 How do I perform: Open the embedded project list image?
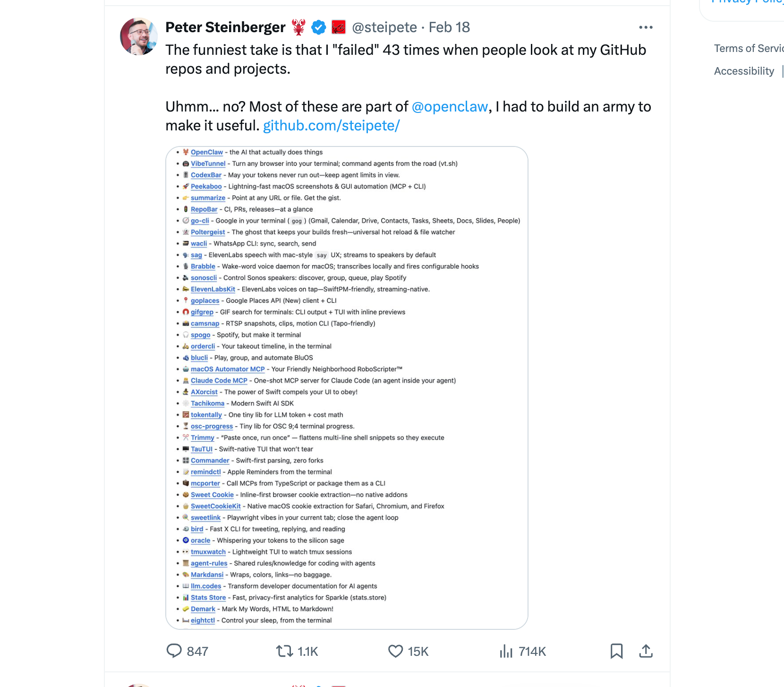(347, 387)
